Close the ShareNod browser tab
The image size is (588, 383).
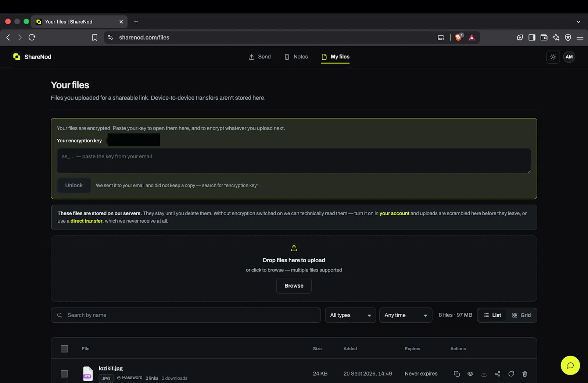coord(121,22)
